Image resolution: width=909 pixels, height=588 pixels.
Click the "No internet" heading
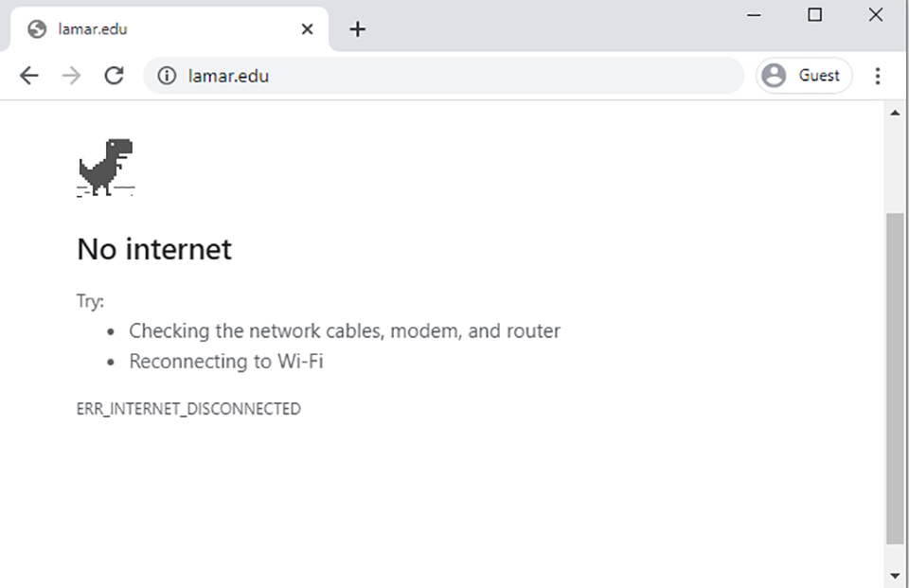tap(154, 249)
